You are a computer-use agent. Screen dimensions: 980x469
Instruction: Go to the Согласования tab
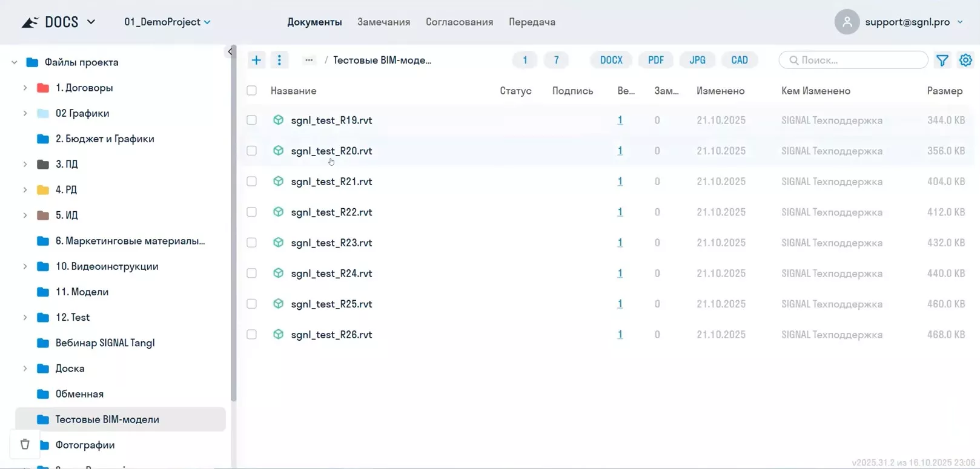click(x=459, y=22)
